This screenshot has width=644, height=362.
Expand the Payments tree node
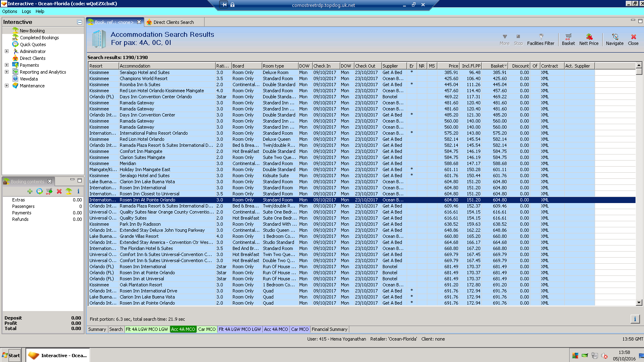point(6,65)
